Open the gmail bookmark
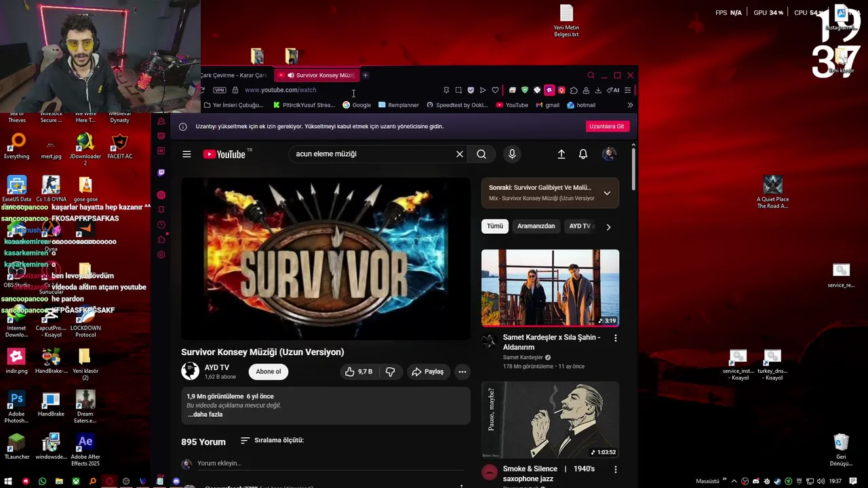 click(548, 105)
